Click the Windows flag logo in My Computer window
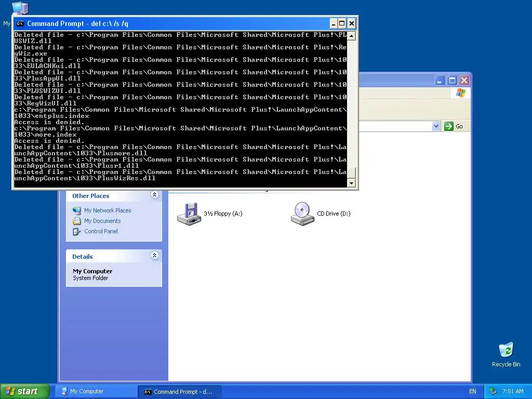The height and width of the screenshot is (399, 532). tap(461, 92)
